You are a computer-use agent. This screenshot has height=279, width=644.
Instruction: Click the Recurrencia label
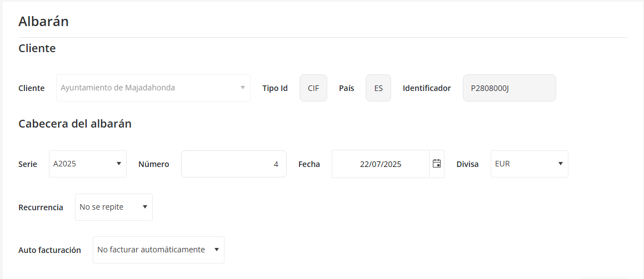tap(41, 207)
